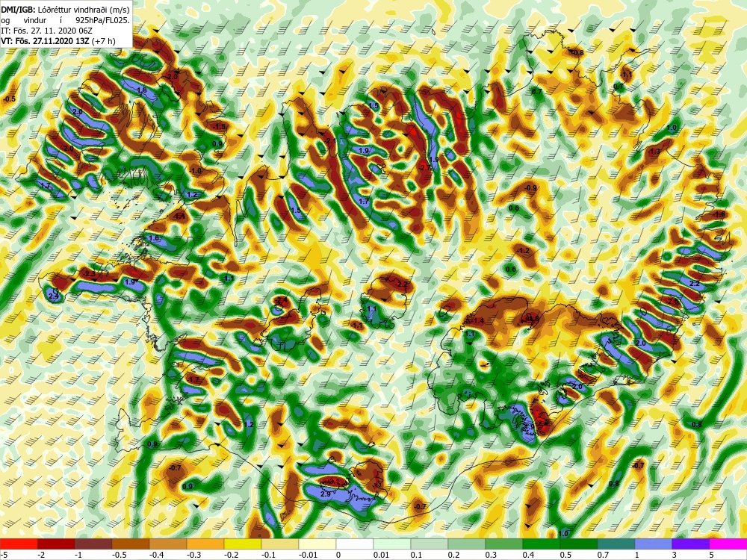Click the legend scale label 0.3
The height and width of the screenshot is (560, 747).
(491, 555)
